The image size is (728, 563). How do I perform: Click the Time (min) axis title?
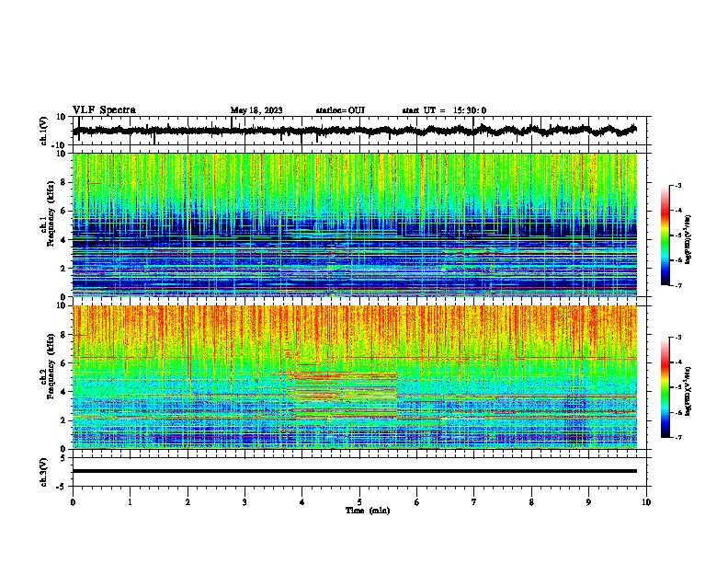click(x=368, y=511)
